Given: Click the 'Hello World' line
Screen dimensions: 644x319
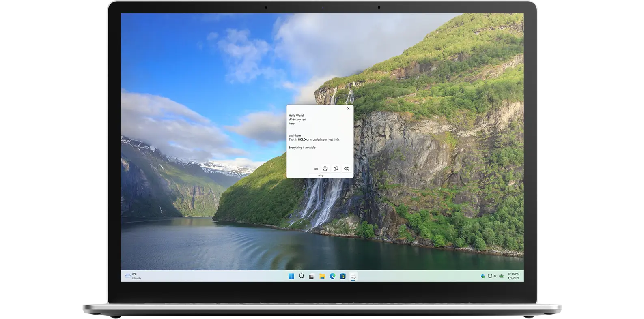Looking at the screenshot, I should pyautogui.click(x=296, y=116).
